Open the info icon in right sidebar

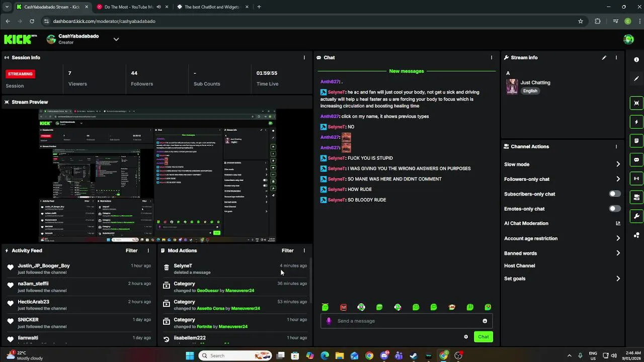coord(636,60)
